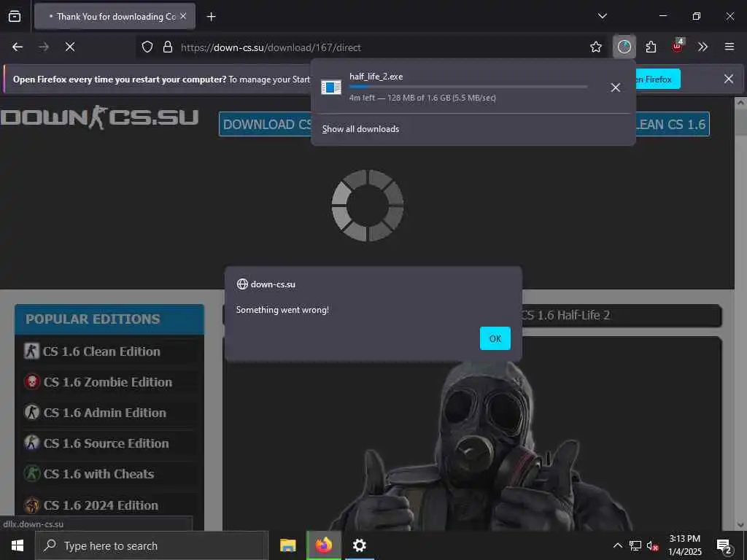
Task: Click the CS 1.6 Half-Life 2 title
Action: [565, 315]
